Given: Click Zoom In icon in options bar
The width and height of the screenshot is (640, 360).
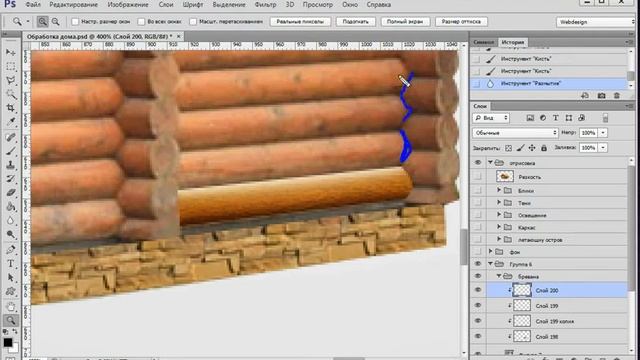Looking at the screenshot, I should click(x=42, y=22).
